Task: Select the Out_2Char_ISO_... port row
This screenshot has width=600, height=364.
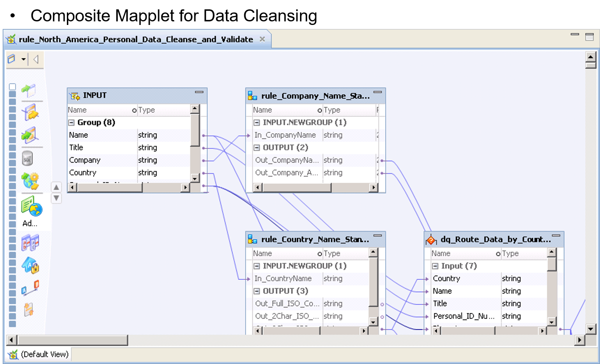Action: 311,316
